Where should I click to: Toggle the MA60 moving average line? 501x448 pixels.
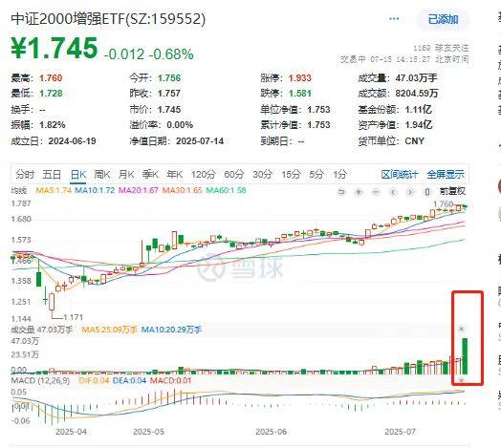coord(226,190)
